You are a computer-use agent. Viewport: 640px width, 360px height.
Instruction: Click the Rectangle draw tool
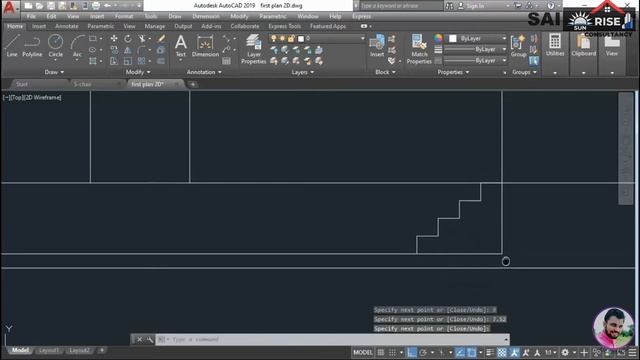click(x=93, y=38)
